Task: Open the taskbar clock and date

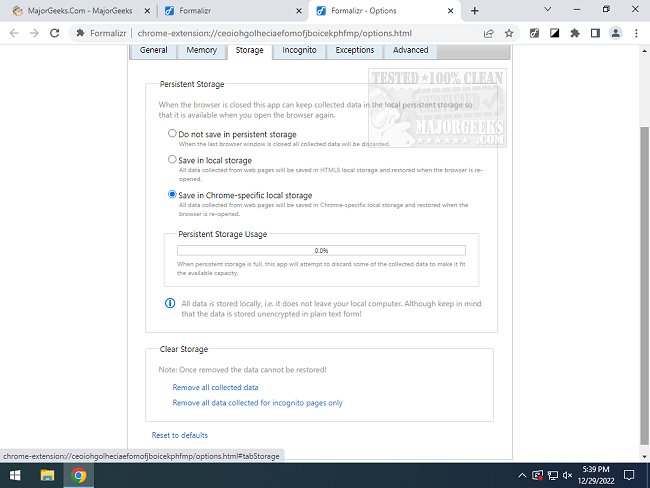Action: tap(596, 475)
